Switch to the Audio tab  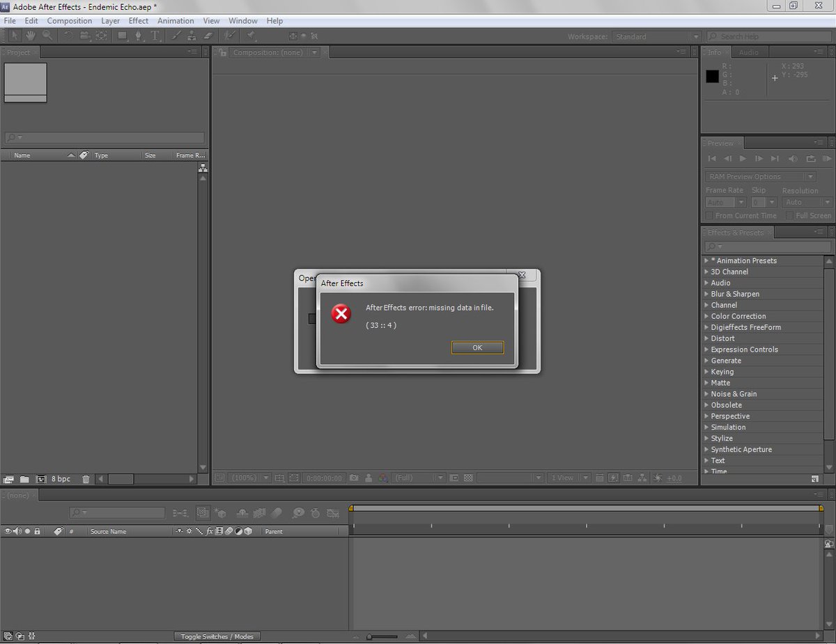[x=750, y=52]
